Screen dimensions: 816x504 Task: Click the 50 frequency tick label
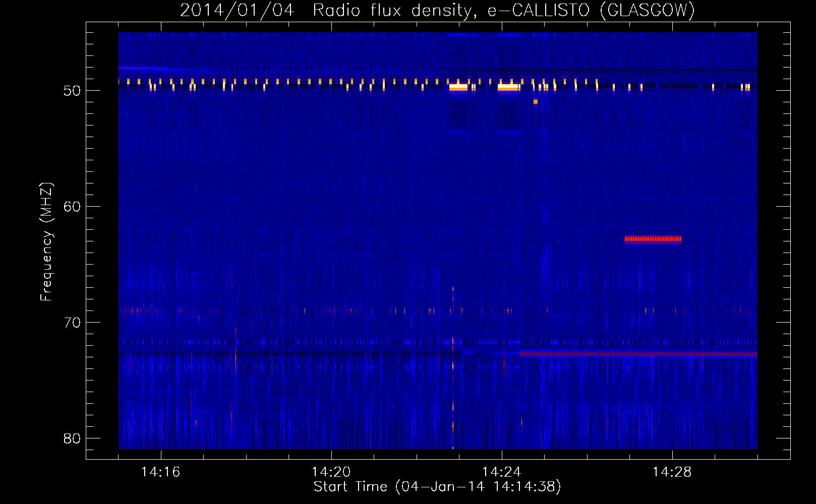[x=72, y=91]
